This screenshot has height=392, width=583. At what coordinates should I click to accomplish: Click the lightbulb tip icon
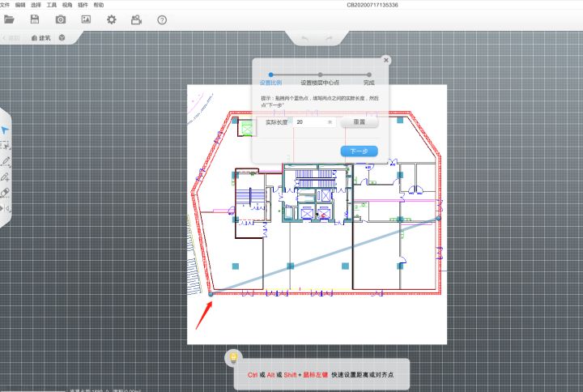(x=233, y=358)
